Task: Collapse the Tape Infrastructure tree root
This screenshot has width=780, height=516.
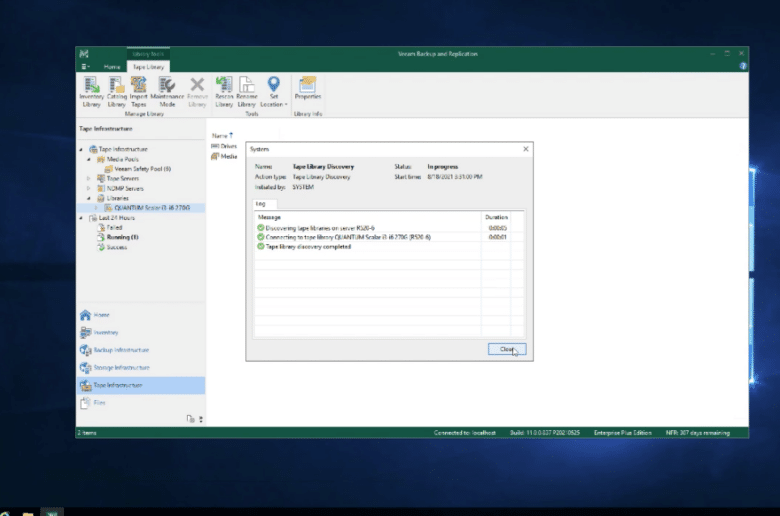Action: point(82,149)
